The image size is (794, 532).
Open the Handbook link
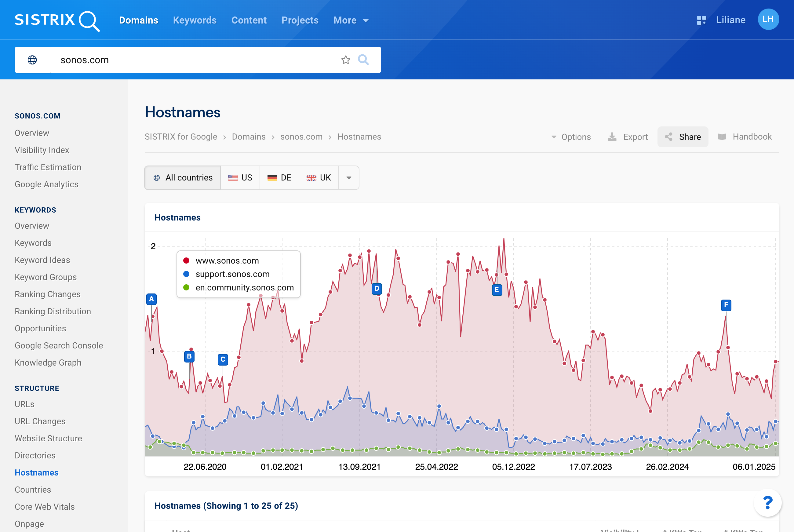point(745,137)
